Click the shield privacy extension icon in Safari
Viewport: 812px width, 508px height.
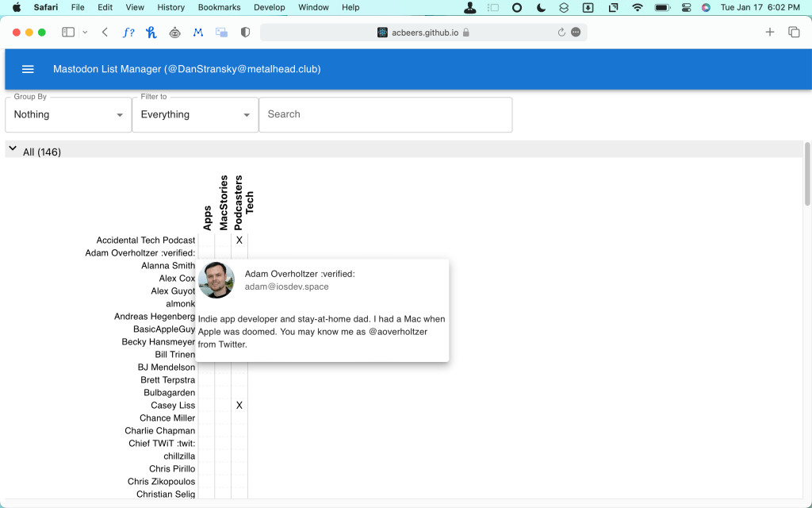pyautogui.click(x=243, y=32)
